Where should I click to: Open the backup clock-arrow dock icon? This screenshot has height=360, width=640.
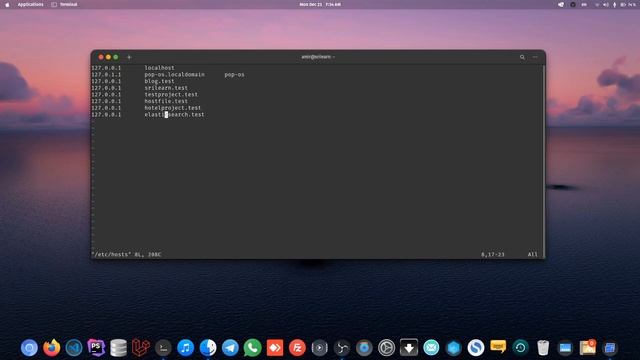point(520,348)
